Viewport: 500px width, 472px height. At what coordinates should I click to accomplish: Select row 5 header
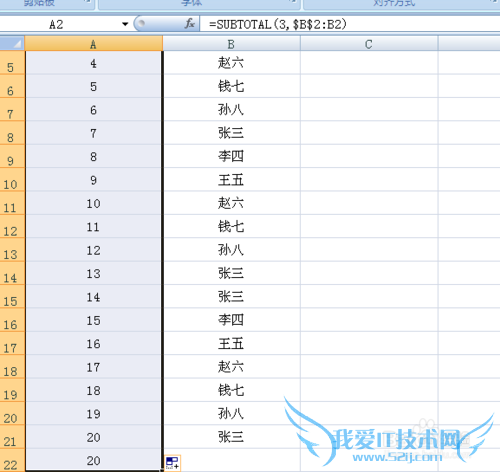(x=12, y=63)
